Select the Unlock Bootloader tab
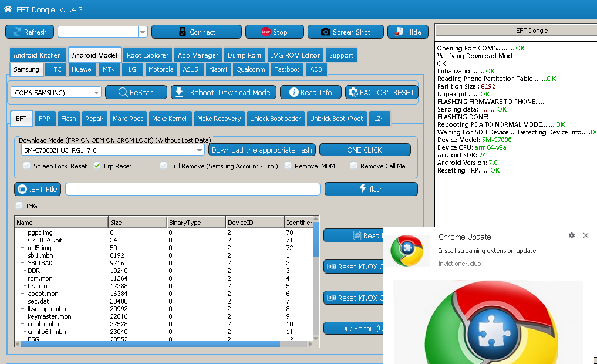597x364 pixels. coord(275,119)
